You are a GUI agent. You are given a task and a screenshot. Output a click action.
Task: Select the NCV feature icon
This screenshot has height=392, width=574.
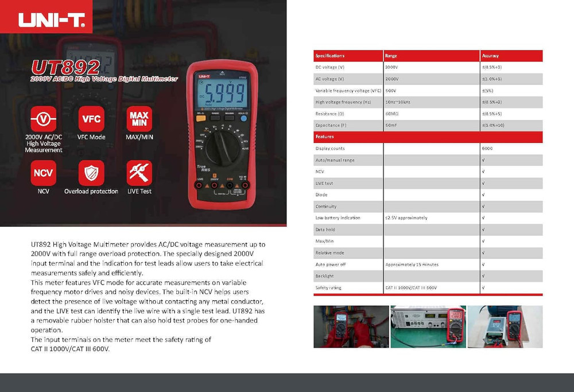(44, 172)
